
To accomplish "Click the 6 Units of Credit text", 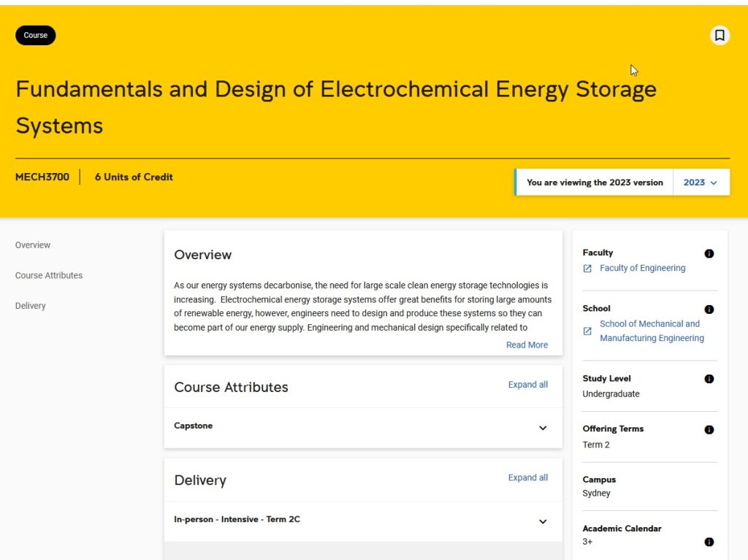I will [x=134, y=177].
